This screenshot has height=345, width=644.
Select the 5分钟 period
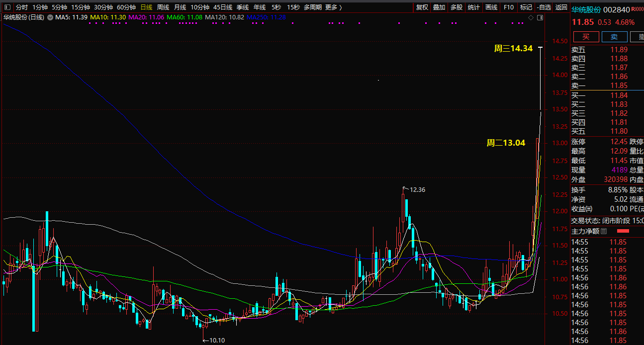coord(60,7)
